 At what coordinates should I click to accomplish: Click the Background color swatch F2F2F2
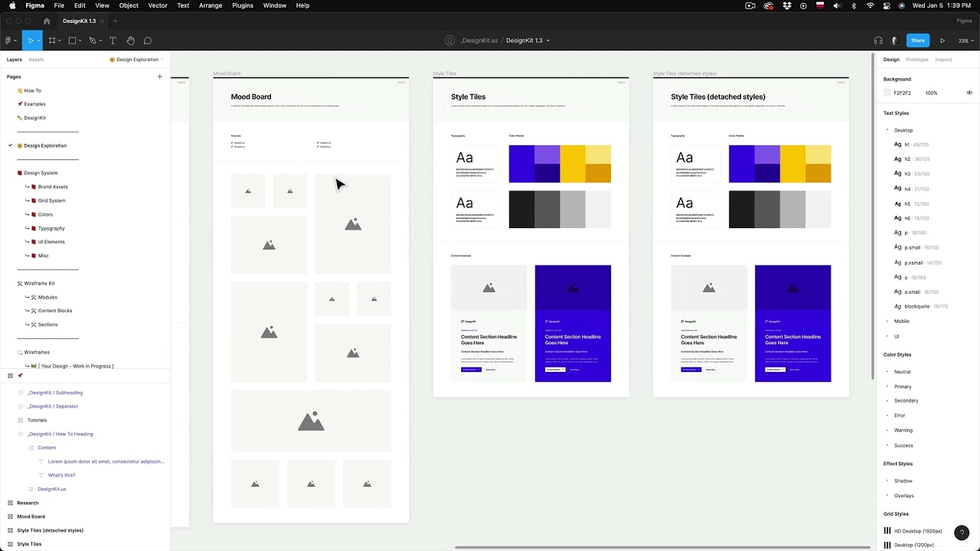click(x=887, y=93)
